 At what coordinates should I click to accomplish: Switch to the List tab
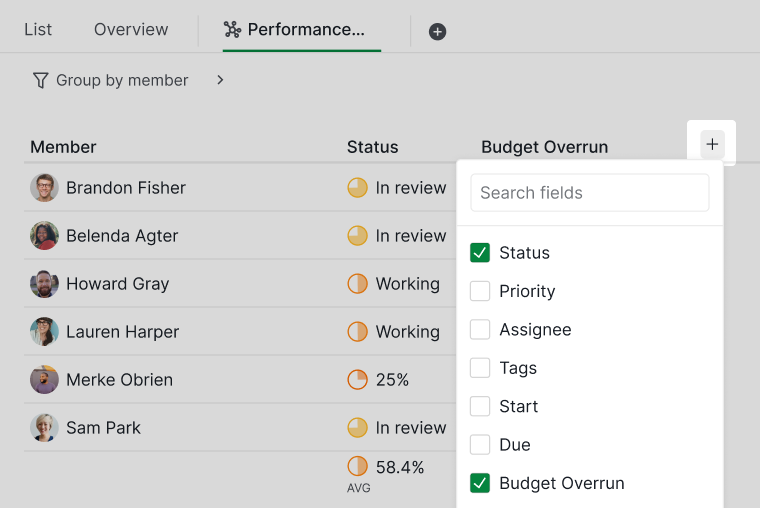(38, 30)
